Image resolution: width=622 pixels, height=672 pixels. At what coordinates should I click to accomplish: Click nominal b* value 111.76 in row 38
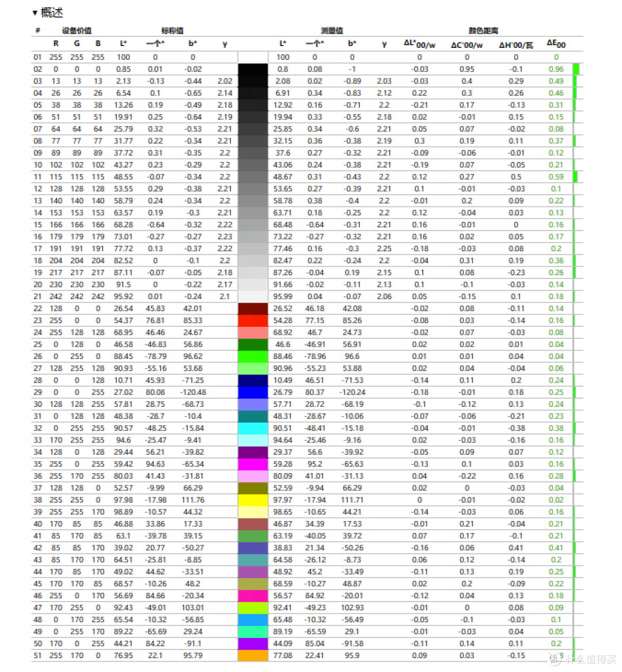(x=193, y=500)
